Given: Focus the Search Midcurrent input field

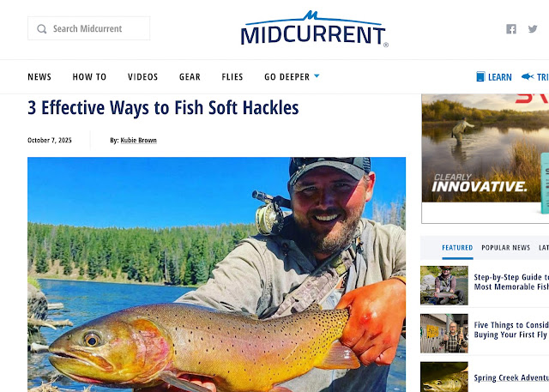Looking at the screenshot, I should click(89, 28).
